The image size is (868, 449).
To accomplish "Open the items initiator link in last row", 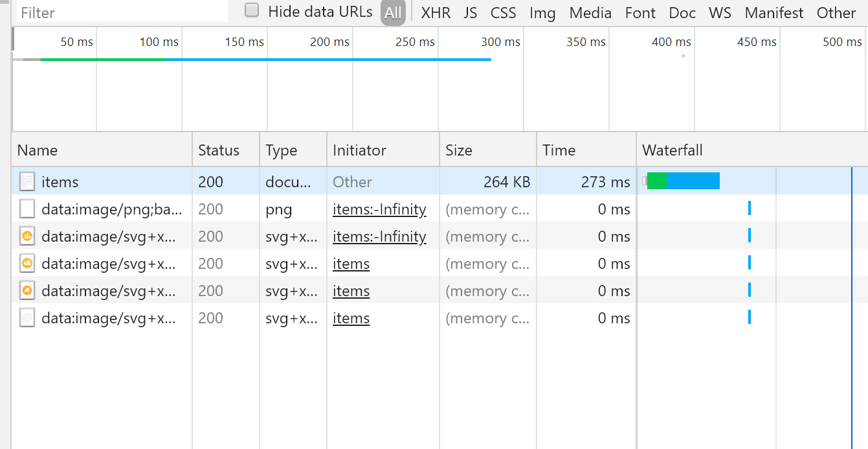I will coord(351,318).
